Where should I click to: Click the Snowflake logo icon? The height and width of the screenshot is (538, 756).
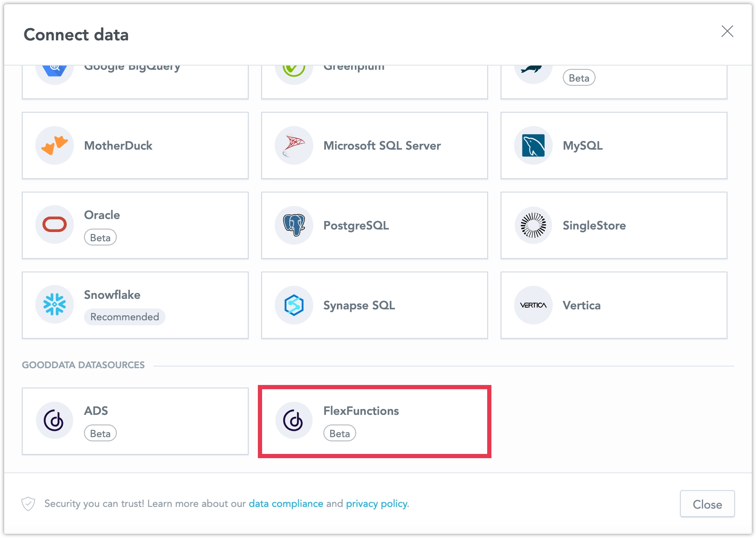click(55, 304)
